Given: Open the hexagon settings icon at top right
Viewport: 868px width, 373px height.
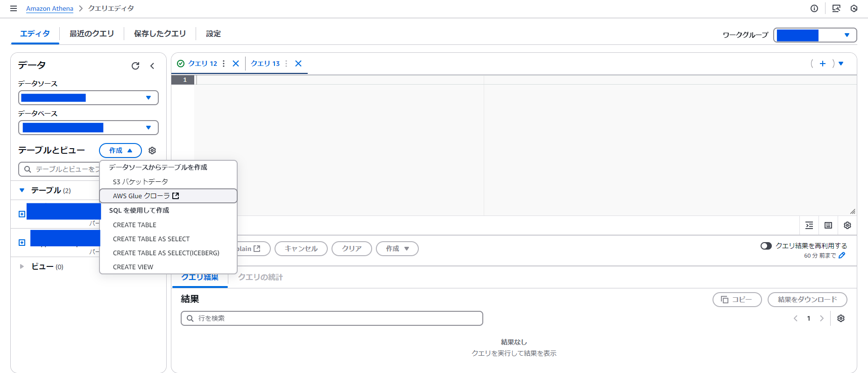Looking at the screenshot, I should point(854,8).
